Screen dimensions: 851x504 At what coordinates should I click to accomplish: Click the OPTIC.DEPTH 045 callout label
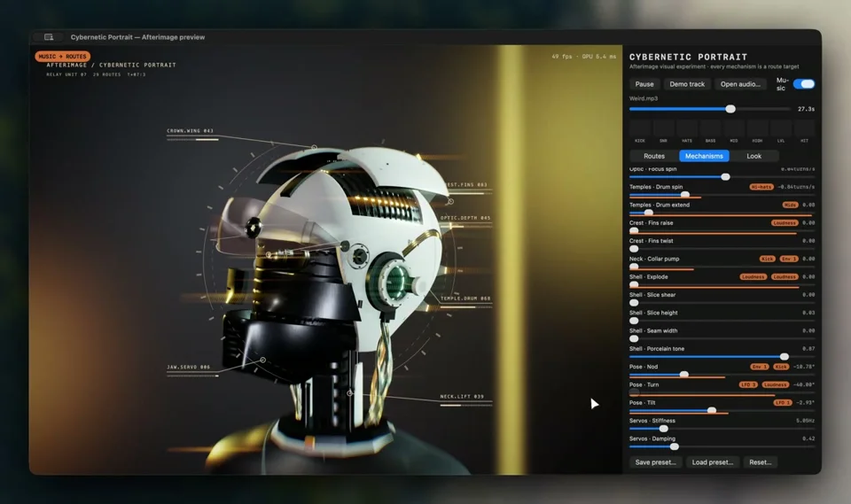click(x=465, y=218)
